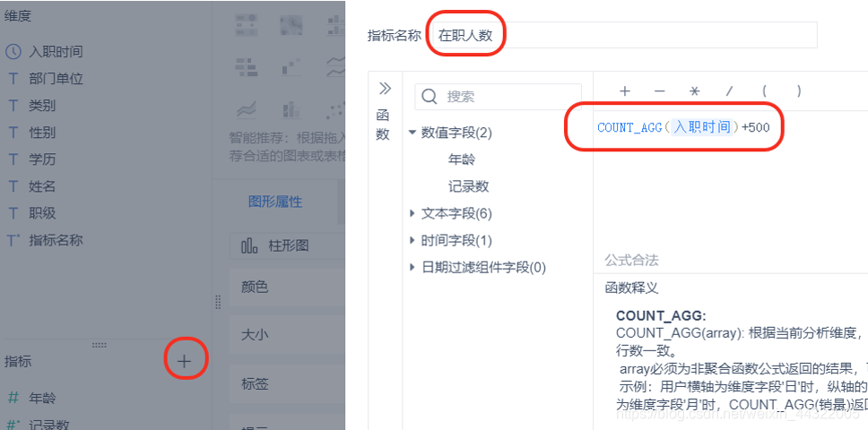The image size is (868, 430).
Task: Click the magnifier icon in the field search
Action: [x=430, y=97]
